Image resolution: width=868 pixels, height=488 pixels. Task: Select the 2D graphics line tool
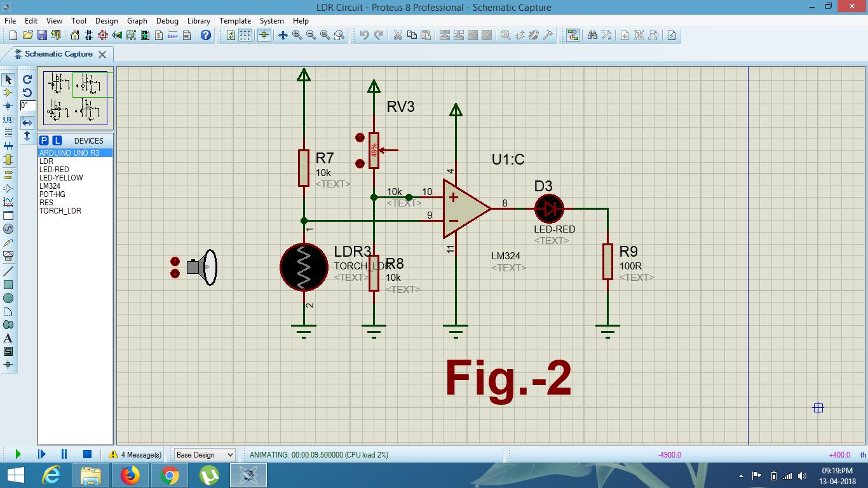(8, 271)
